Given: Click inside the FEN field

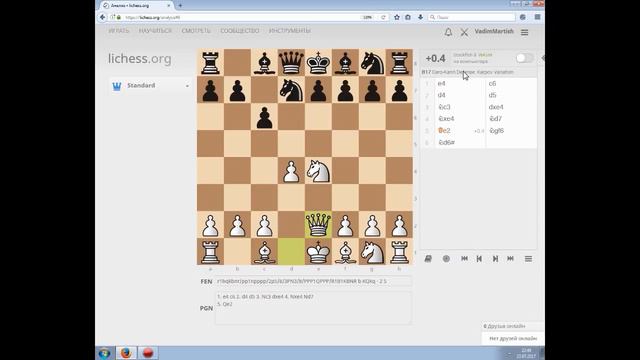Looking at the screenshot, I should 313,281.
